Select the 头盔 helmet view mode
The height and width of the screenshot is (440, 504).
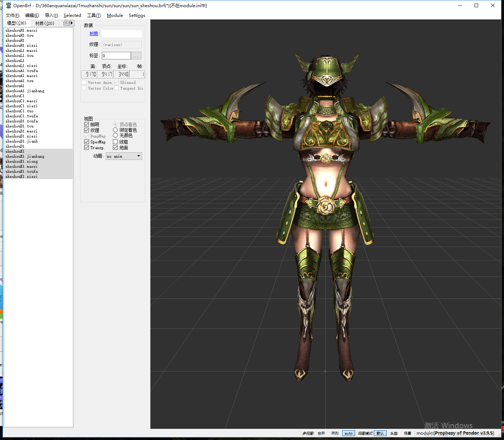[x=394, y=433]
